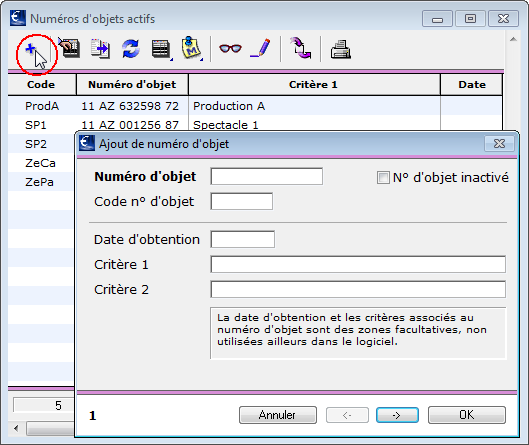Click the purple arrows transfer icon
The width and height of the screenshot is (529, 445).
click(300, 48)
